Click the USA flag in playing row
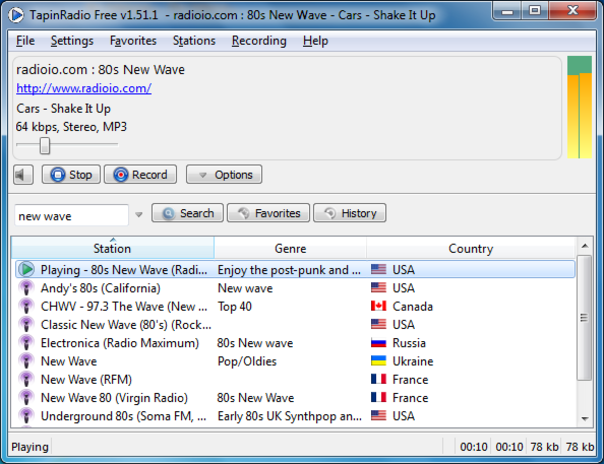The image size is (604, 464). point(378,269)
